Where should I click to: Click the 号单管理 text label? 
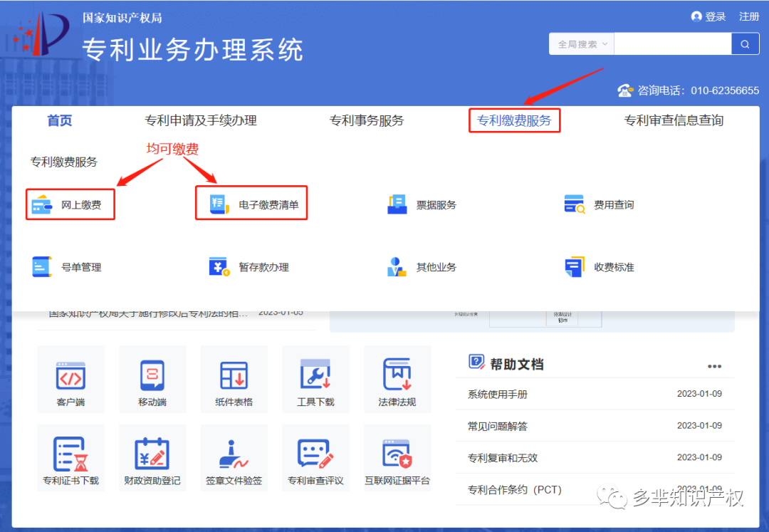(x=81, y=267)
